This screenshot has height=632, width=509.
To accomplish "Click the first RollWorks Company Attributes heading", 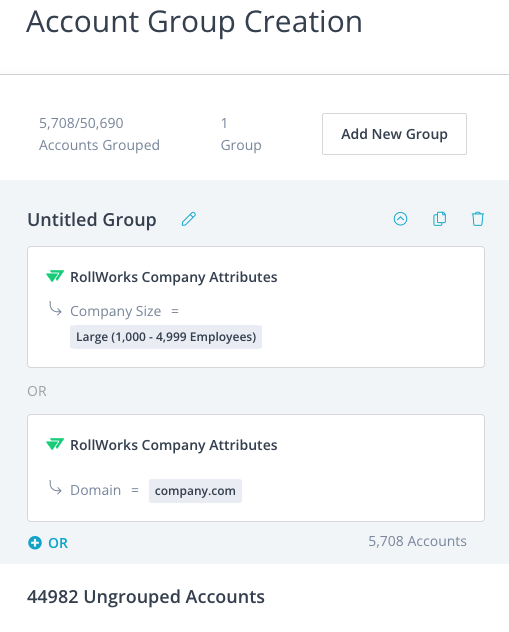I will (174, 277).
